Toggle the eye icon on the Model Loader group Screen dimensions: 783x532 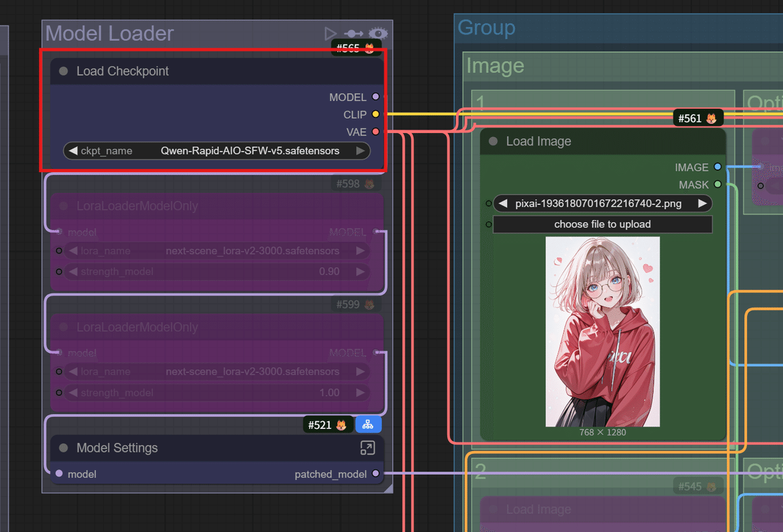tap(378, 33)
